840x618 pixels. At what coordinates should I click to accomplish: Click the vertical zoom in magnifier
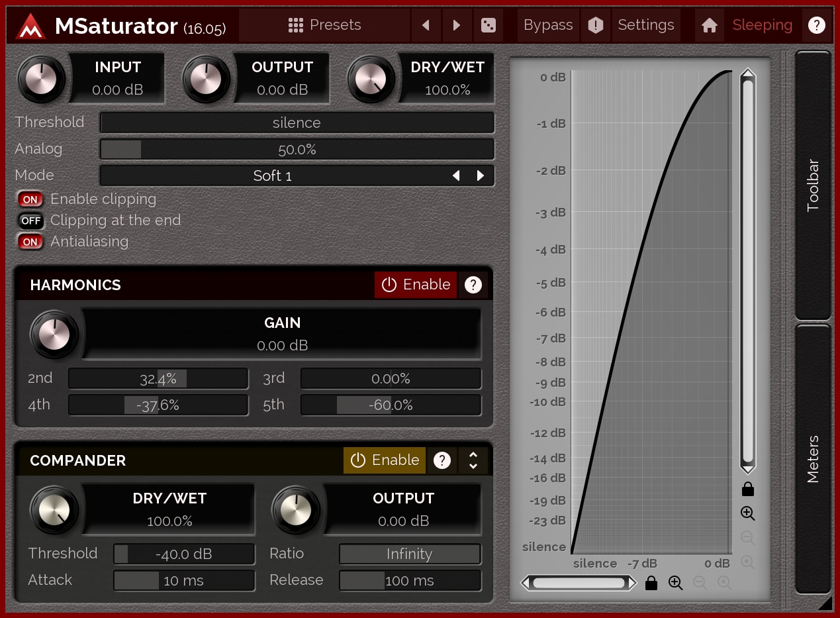tap(748, 513)
